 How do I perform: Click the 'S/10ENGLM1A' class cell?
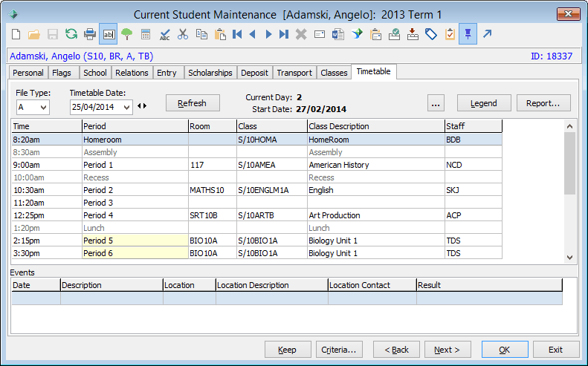pyautogui.click(x=272, y=190)
